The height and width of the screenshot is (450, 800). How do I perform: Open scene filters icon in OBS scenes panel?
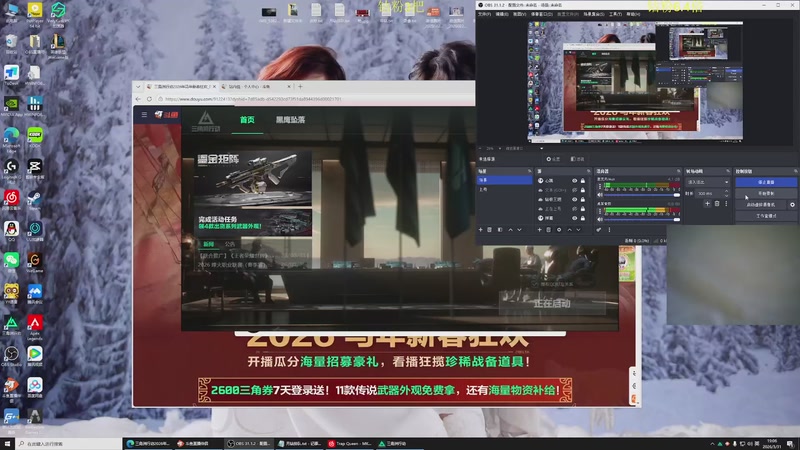tap(500, 230)
